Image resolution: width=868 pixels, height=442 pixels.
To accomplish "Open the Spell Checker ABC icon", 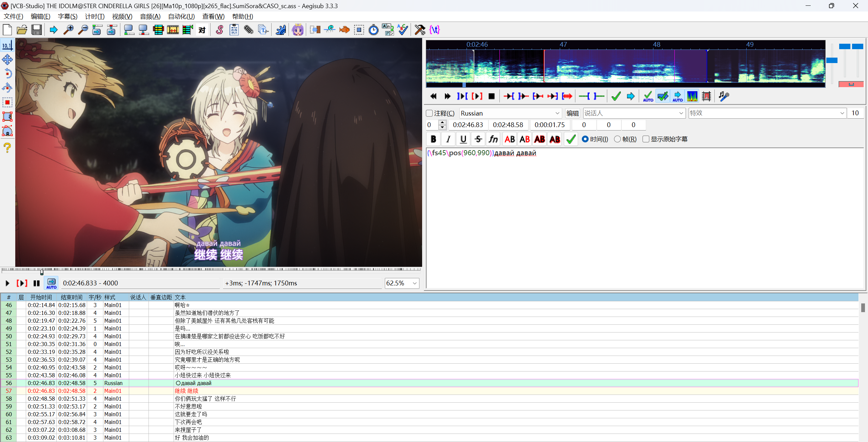I will point(402,30).
